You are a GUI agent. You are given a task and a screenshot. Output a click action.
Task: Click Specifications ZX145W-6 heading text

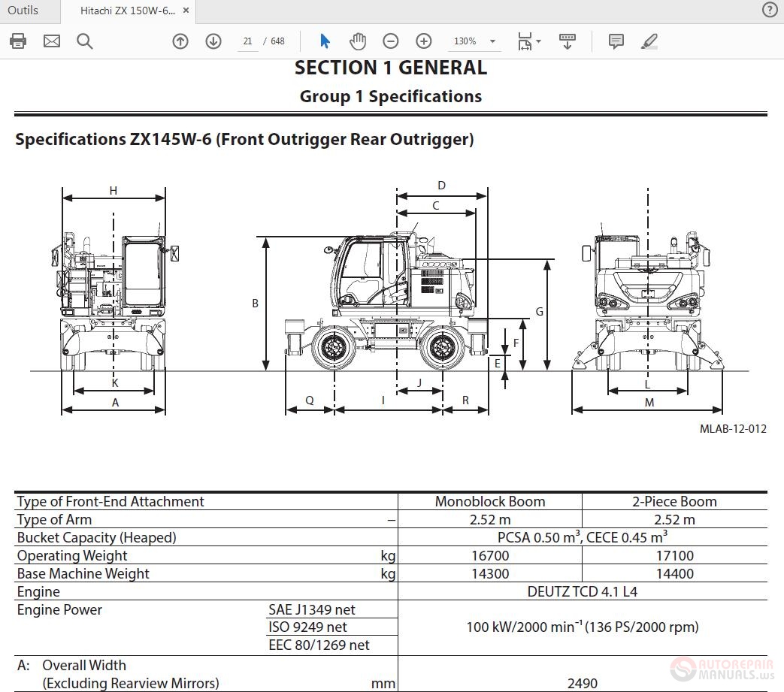(x=244, y=140)
